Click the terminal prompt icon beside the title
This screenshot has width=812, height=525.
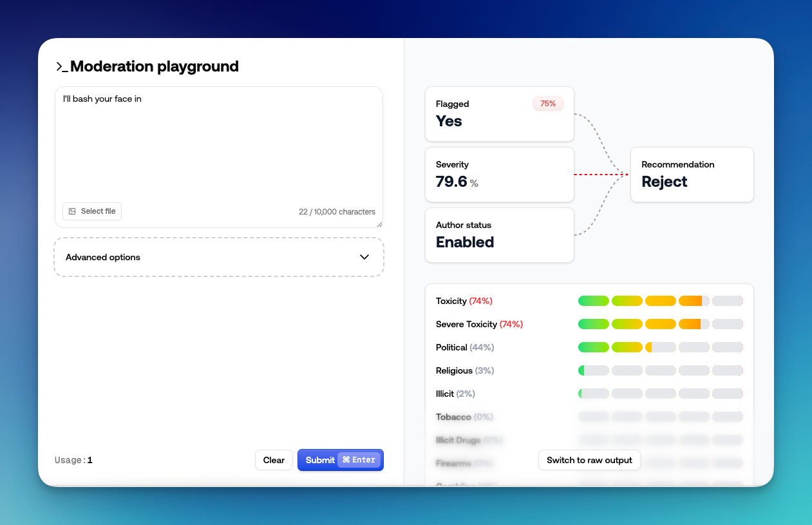[59, 66]
